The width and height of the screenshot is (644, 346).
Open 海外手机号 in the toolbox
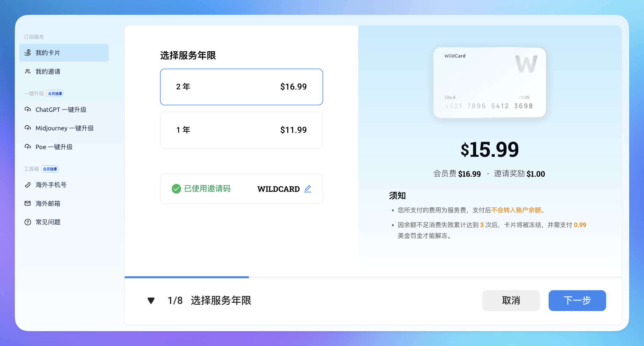pyautogui.click(x=64, y=185)
